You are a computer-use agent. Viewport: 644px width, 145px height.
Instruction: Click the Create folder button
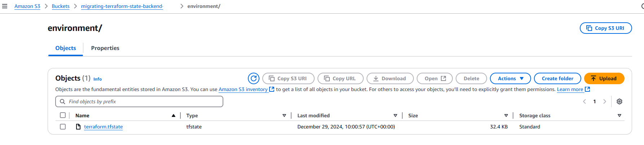pos(557,78)
